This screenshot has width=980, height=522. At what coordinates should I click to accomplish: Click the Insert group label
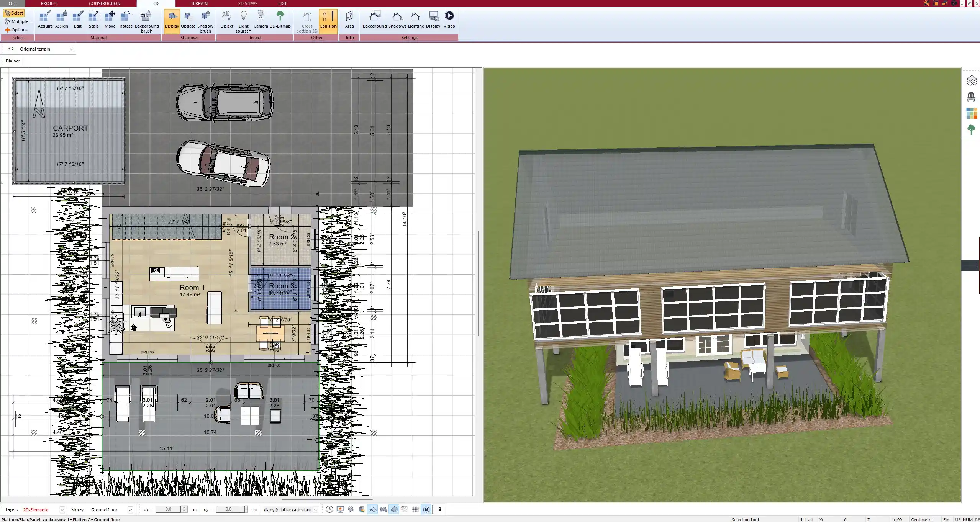[255, 38]
